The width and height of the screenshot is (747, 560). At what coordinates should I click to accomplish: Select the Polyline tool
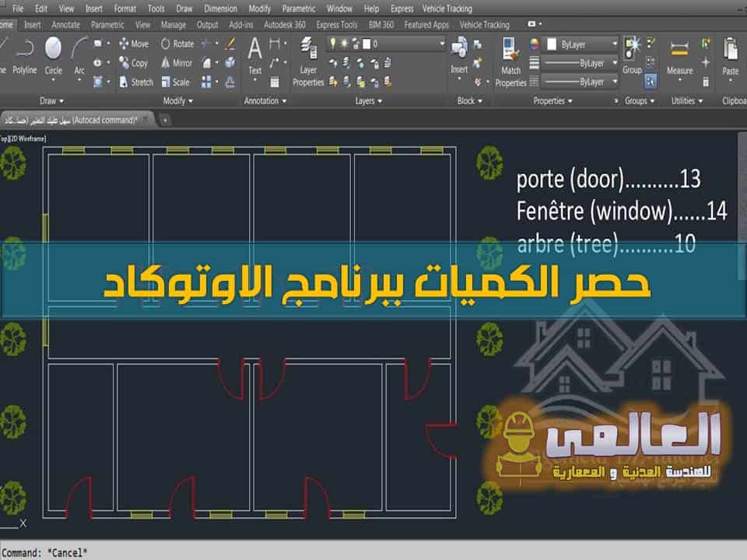point(24,57)
